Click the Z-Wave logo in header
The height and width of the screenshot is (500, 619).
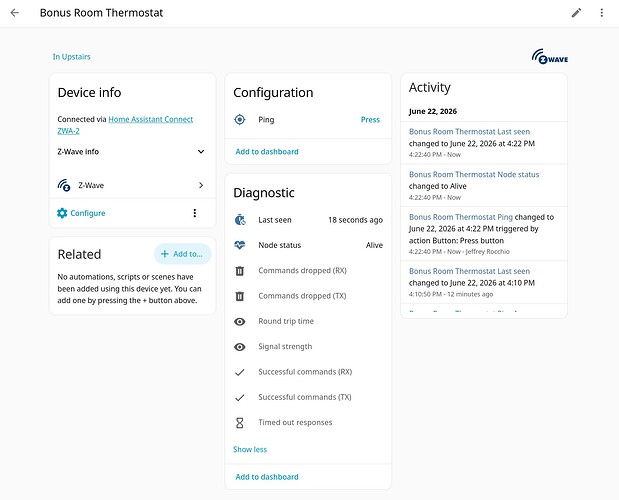coord(550,56)
